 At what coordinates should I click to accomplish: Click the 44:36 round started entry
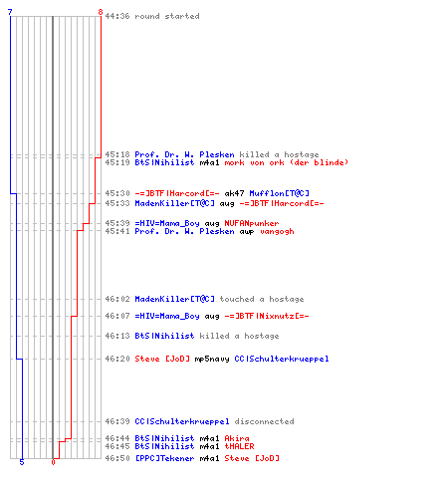pos(152,16)
